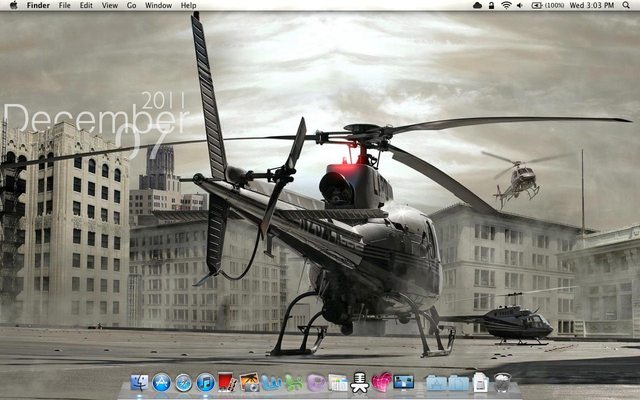
Task: Open the Trash in the dock
Action: 502,382
